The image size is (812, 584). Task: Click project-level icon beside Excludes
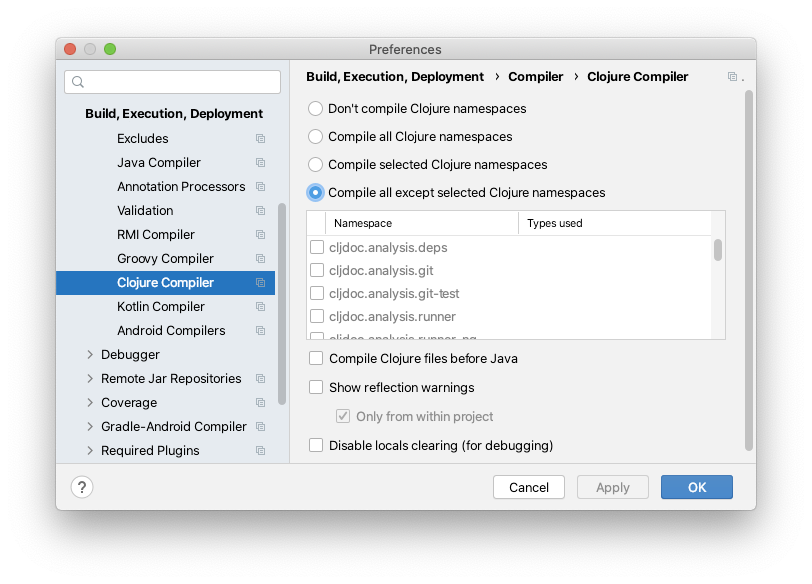[260, 139]
